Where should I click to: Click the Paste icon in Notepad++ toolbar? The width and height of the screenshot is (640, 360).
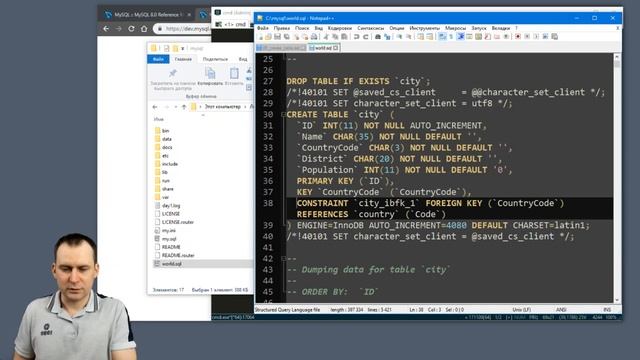(x=344, y=37)
